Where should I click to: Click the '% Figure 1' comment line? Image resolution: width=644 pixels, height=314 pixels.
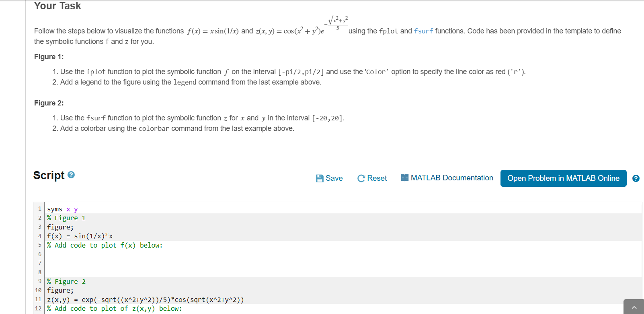click(x=66, y=218)
